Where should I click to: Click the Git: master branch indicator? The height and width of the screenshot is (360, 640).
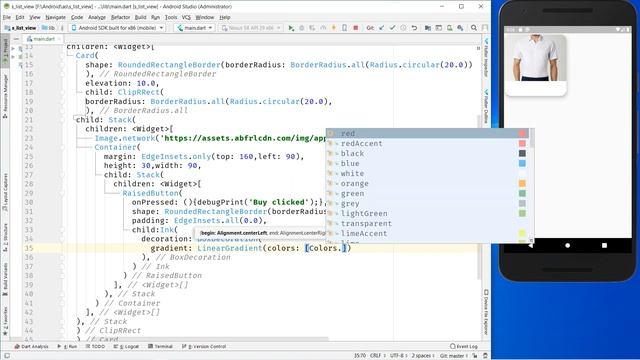tap(453, 356)
